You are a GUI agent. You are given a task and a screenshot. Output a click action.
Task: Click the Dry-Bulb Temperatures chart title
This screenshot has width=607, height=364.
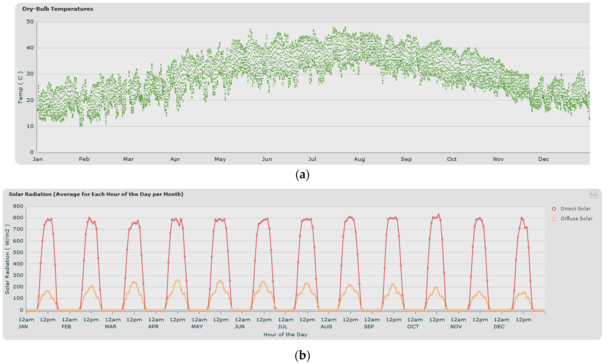[58, 9]
